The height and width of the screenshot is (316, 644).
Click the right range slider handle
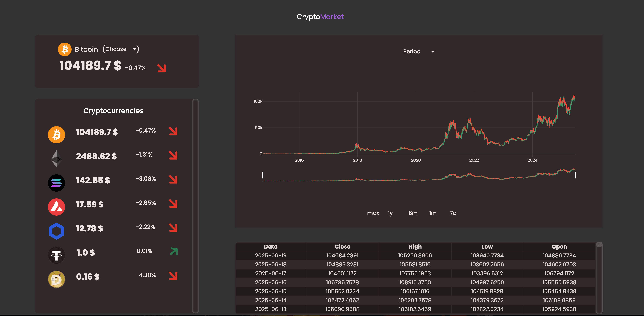point(575,175)
